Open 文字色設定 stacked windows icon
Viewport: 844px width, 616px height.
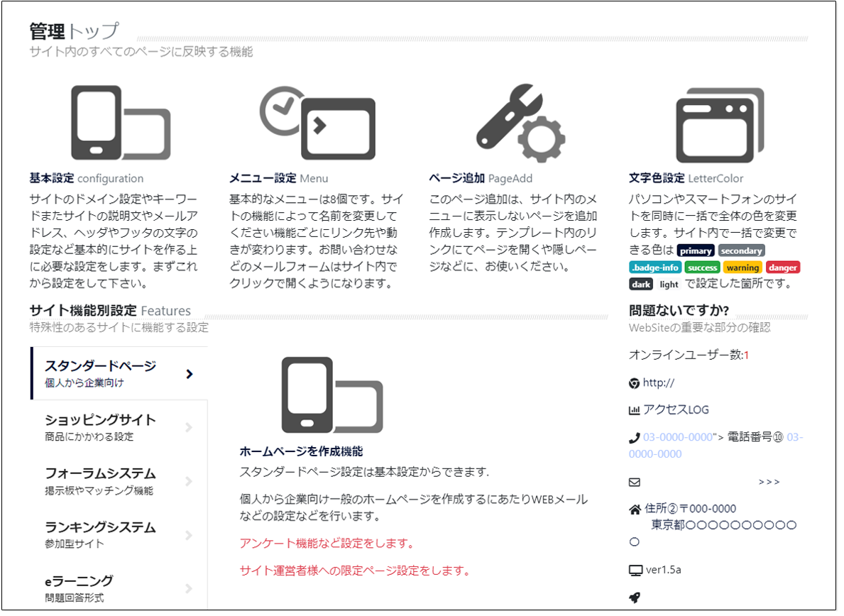[720, 125]
